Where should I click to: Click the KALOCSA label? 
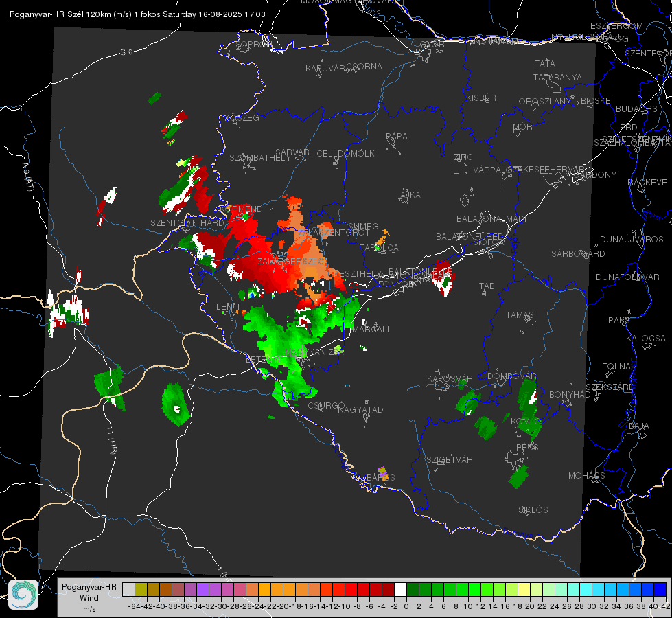(645, 339)
